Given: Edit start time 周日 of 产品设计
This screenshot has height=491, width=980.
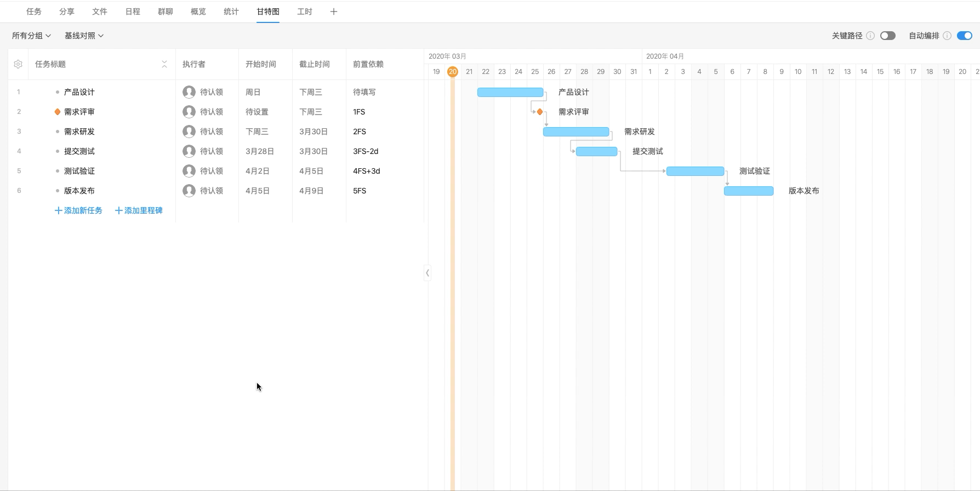Looking at the screenshot, I should [253, 92].
